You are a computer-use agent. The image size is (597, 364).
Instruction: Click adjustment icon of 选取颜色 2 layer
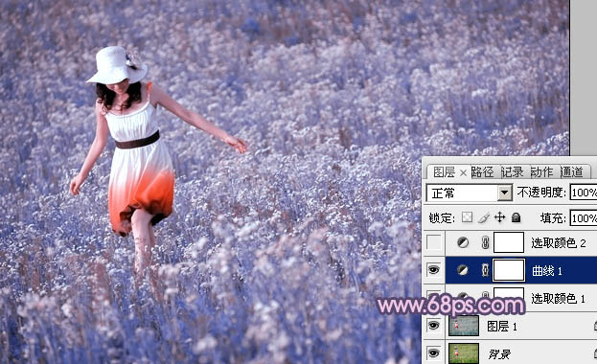click(x=463, y=242)
